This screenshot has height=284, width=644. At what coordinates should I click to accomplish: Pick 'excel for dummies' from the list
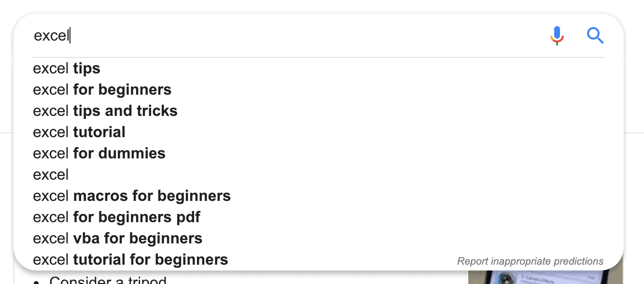click(98, 154)
